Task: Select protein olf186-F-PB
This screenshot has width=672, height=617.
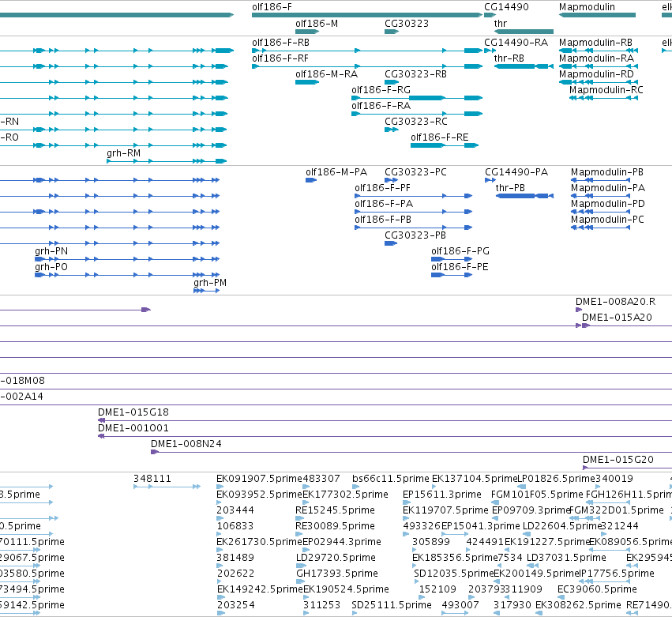Action: [413, 228]
